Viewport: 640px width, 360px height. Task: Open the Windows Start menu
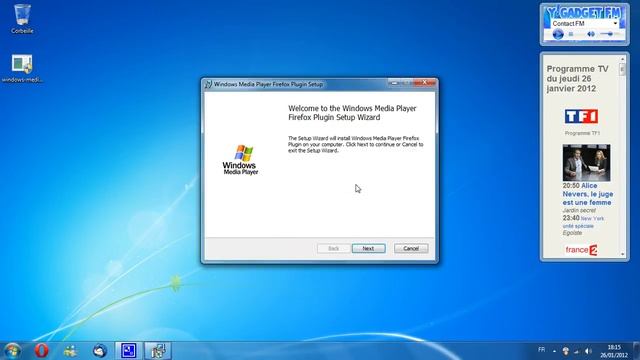(12, 351)
